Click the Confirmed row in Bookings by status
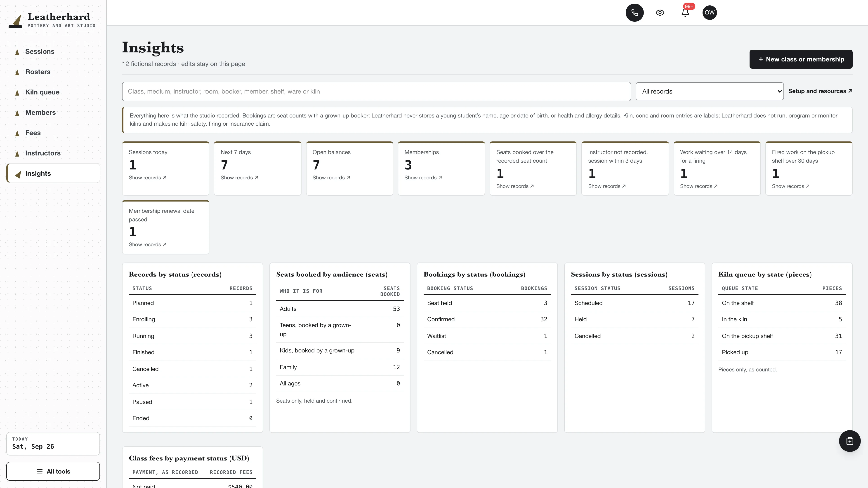The width and height of the screenshot is (868, 488). pyautogui.click(x=487, y=319)
